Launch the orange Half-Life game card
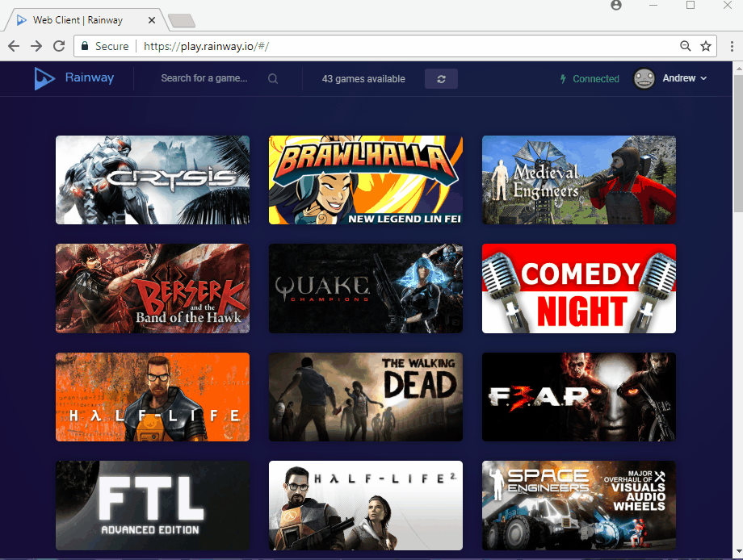The image size is (743, 560). (x=153, y=397)
